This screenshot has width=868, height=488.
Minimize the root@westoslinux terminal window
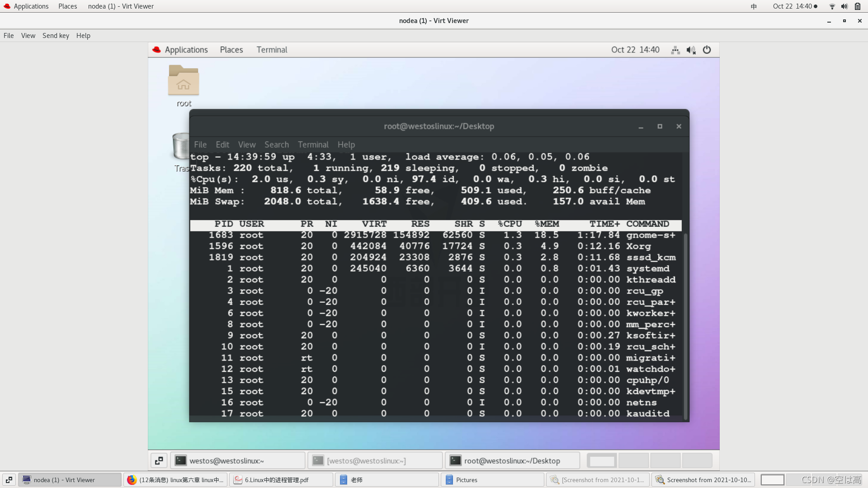tap(641, 127)
